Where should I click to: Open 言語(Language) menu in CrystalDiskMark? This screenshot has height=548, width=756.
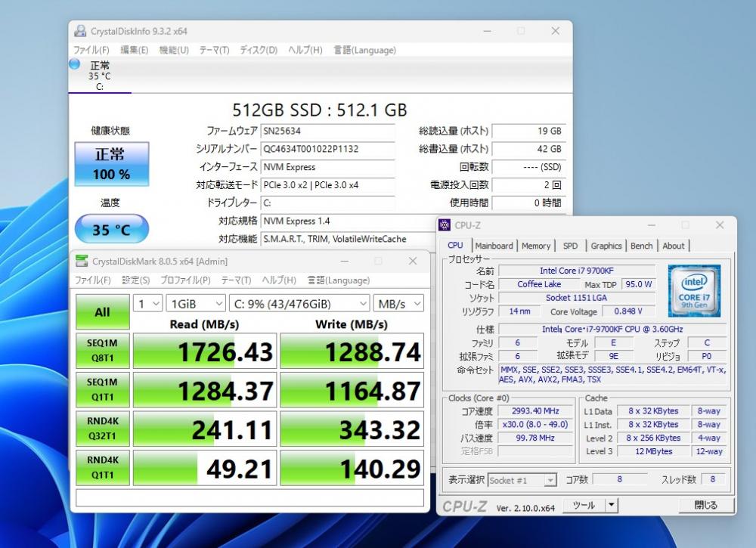pos(339,280)
